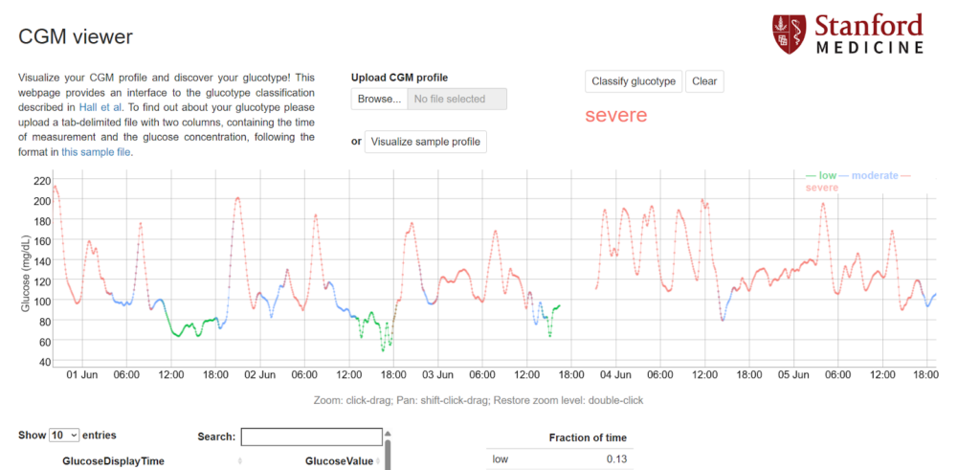Click the Browse... file upload button
Image resolution: width=980 pixels, height=470 pixels.
[379, 99]
